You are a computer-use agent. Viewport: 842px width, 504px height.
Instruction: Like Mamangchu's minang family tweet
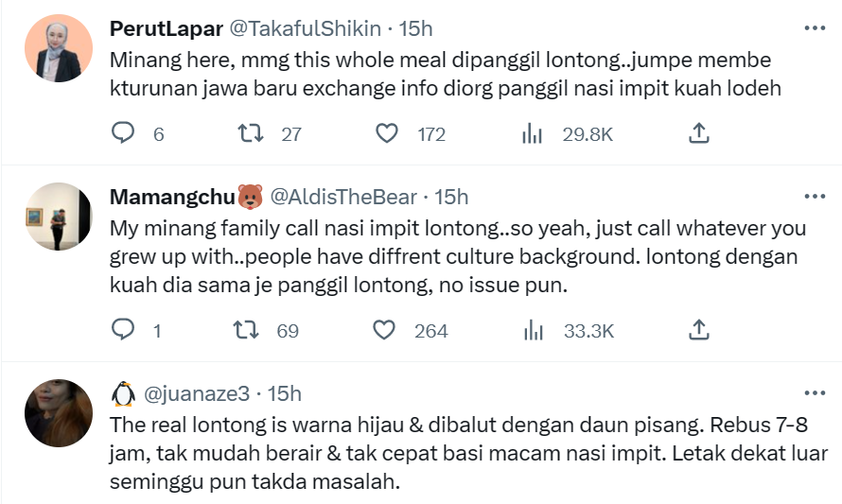click(384, 330)
